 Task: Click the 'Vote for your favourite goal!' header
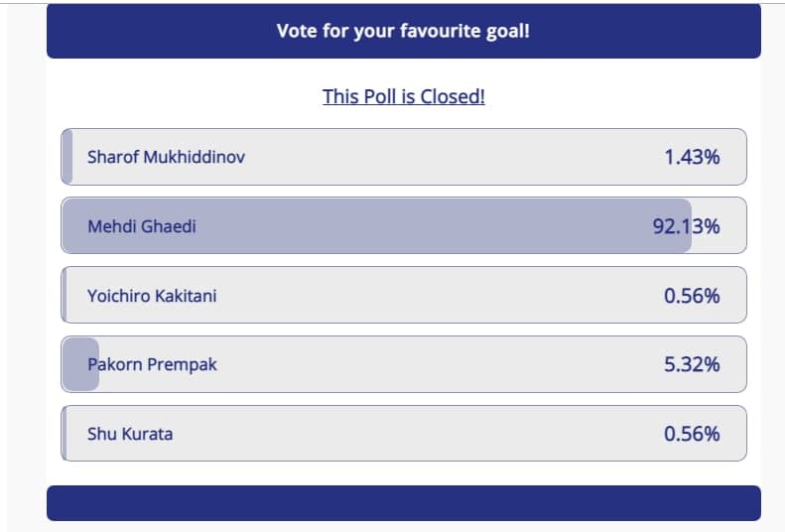click(x=404, y=31)
